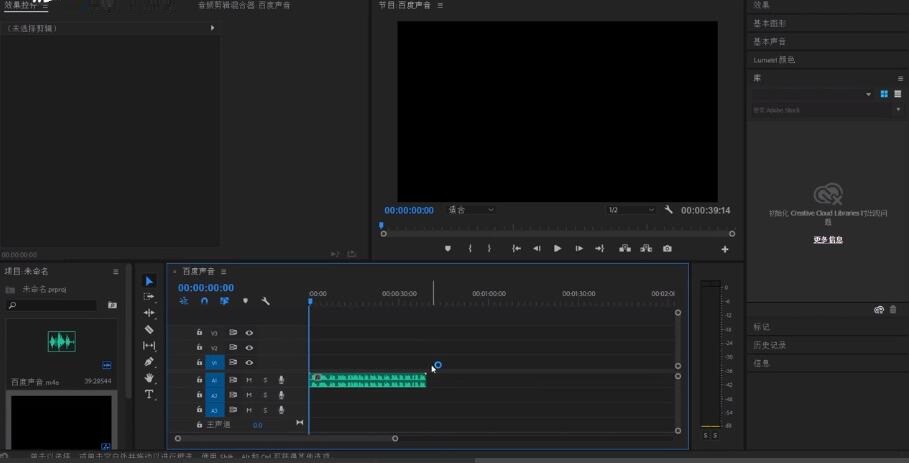Image resolution: width=909 pixels, height=463 pixels.
Task: Open the 项目 panel menu
Action: [116, 271]
